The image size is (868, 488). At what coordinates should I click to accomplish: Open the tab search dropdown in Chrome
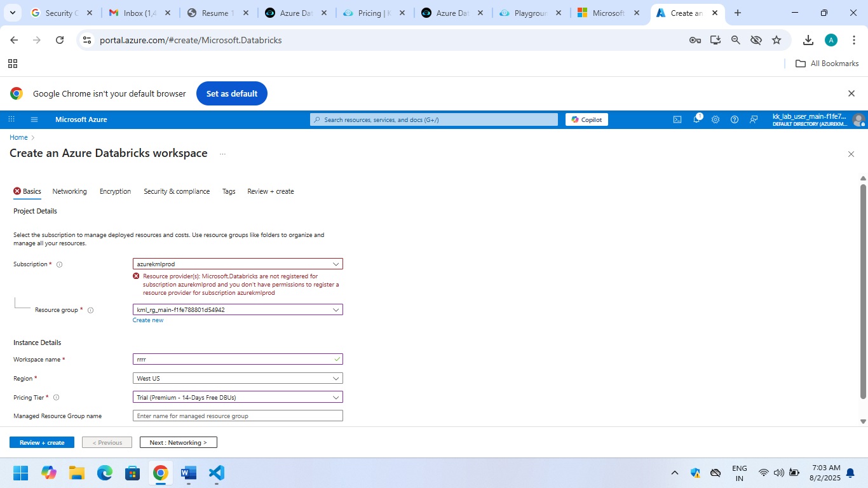tap(13, 13)
